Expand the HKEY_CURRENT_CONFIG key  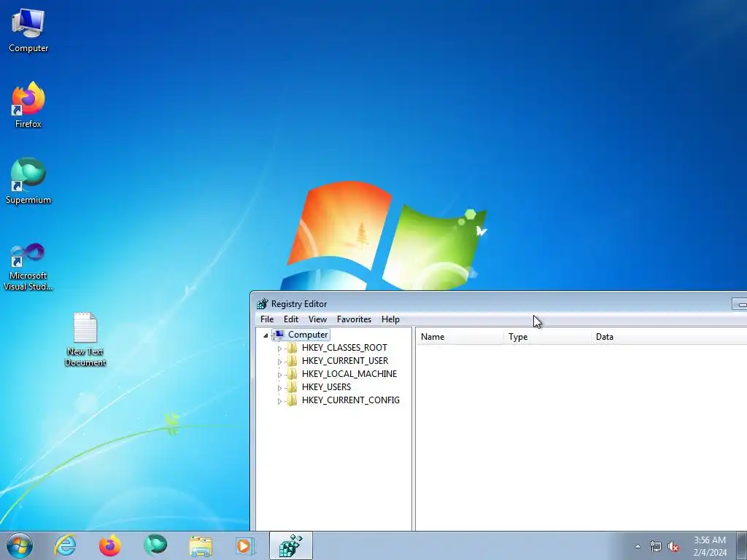coord(279,401)
